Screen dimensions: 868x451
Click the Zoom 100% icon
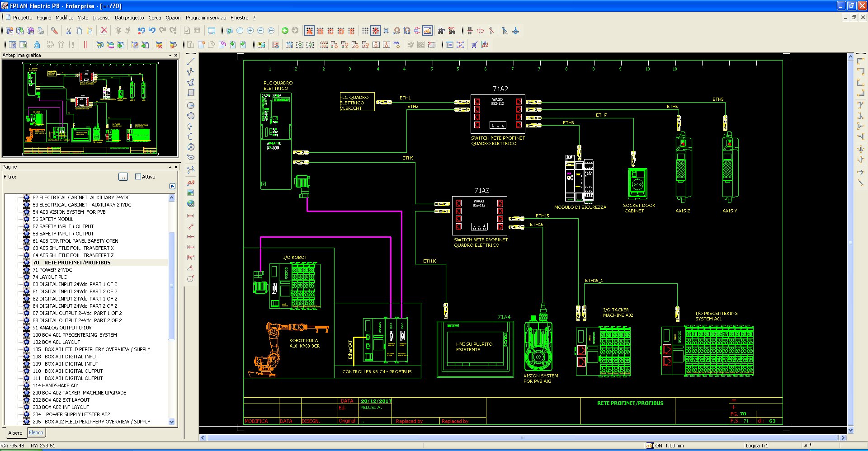pyautogui.click(x=271, y=31)
